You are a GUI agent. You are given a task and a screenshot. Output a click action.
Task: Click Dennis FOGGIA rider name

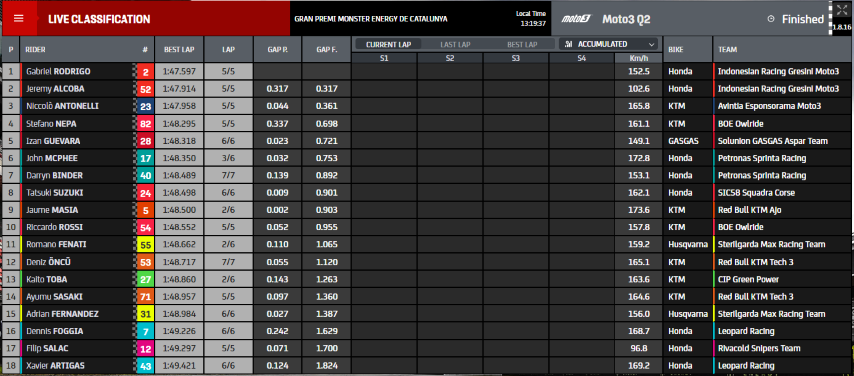[54, 331]
